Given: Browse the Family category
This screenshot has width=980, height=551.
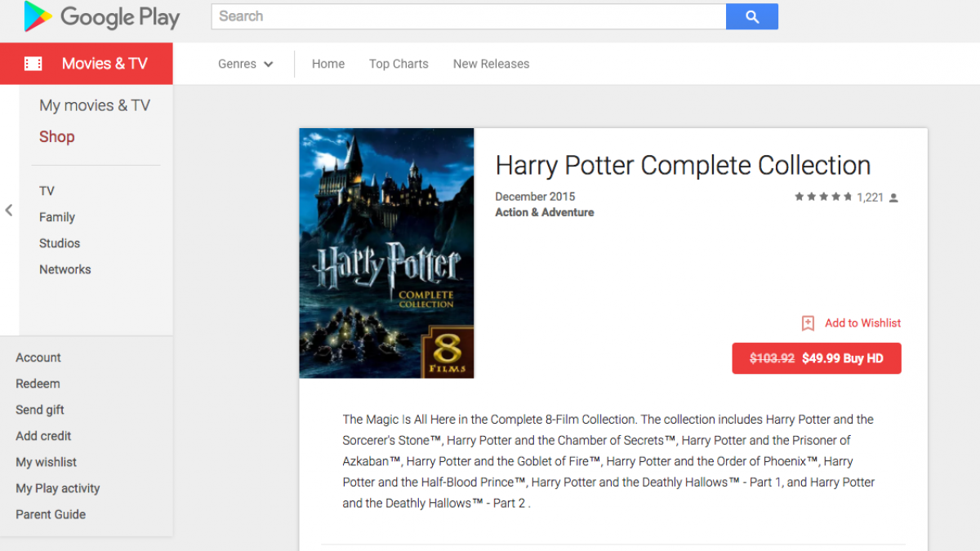Looking at the screenshot, I should (57, 217).
